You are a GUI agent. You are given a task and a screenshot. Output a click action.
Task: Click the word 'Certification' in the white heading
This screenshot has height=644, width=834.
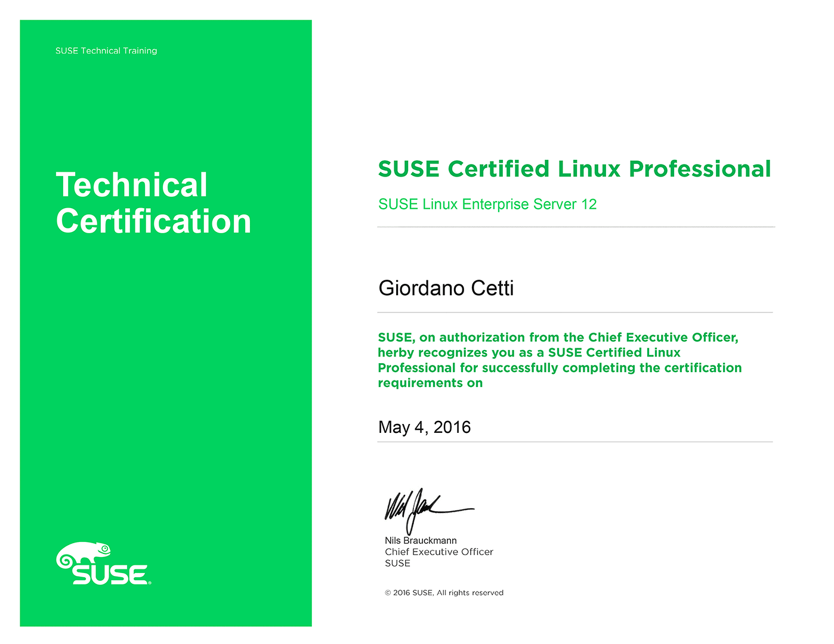tap(153, 221)
